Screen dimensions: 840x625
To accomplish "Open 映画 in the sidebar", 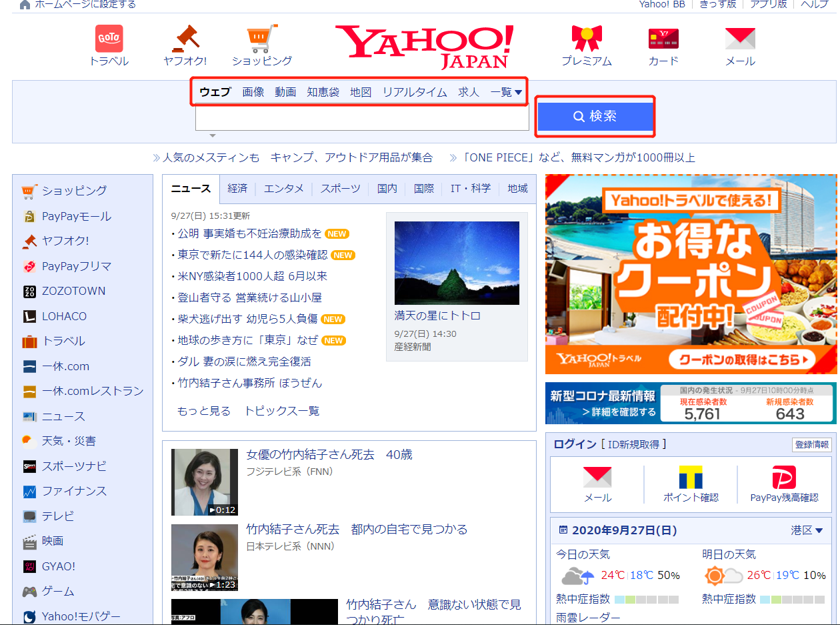I will click(53, 541).
